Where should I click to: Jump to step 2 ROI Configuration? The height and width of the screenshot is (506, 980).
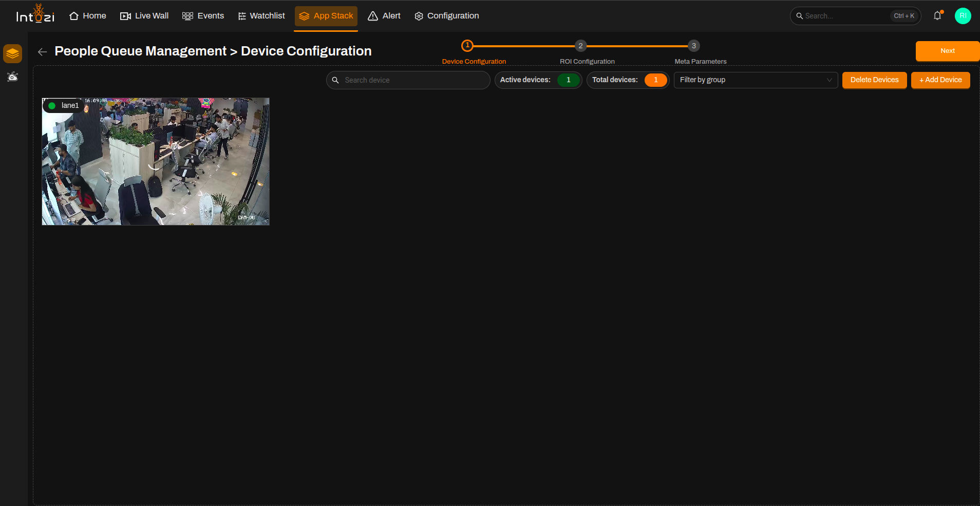[580, 46]
